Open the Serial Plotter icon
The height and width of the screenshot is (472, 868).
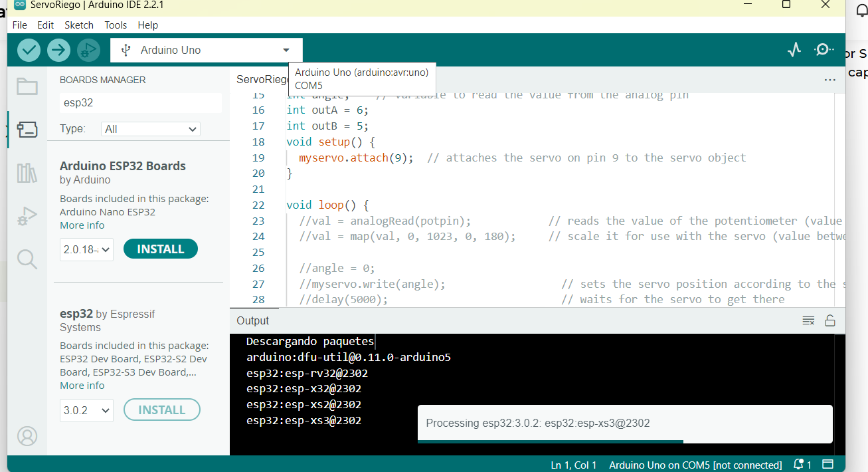pos(794,50)
